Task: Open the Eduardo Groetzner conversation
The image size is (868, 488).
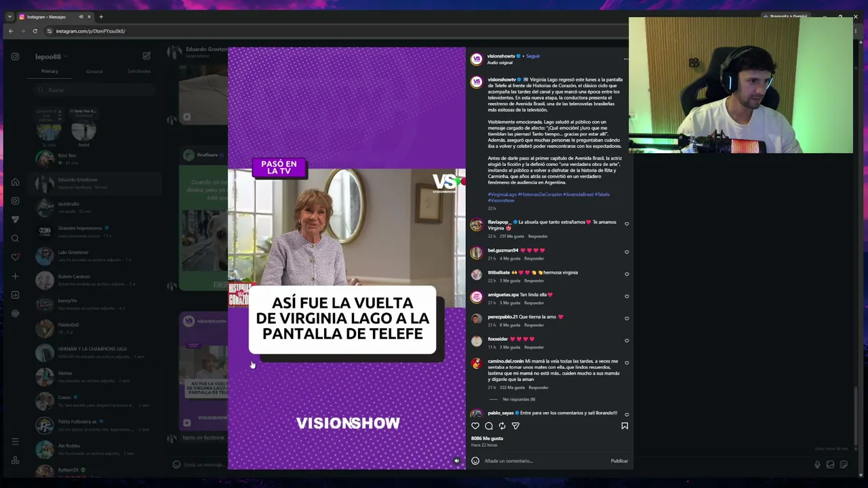Action: tap(94, 182)
